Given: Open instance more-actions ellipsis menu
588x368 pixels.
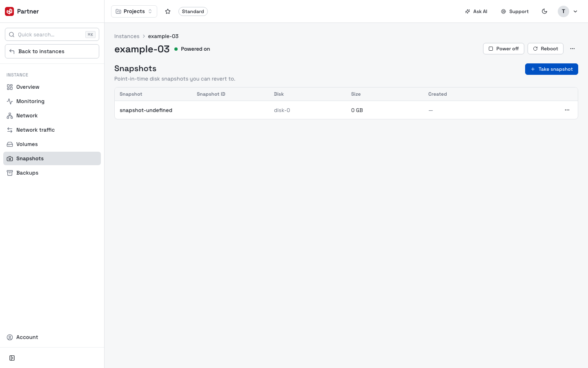Looking at the screenshot, I should 572,49.
